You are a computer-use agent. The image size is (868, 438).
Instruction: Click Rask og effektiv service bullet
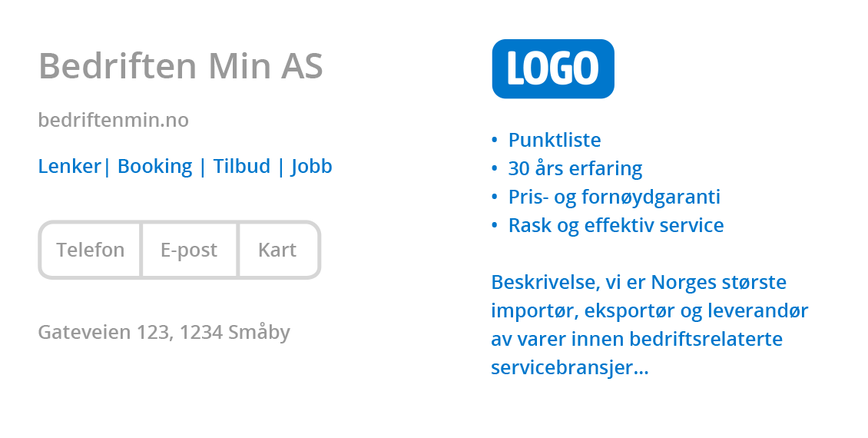[x=616, y=226]
